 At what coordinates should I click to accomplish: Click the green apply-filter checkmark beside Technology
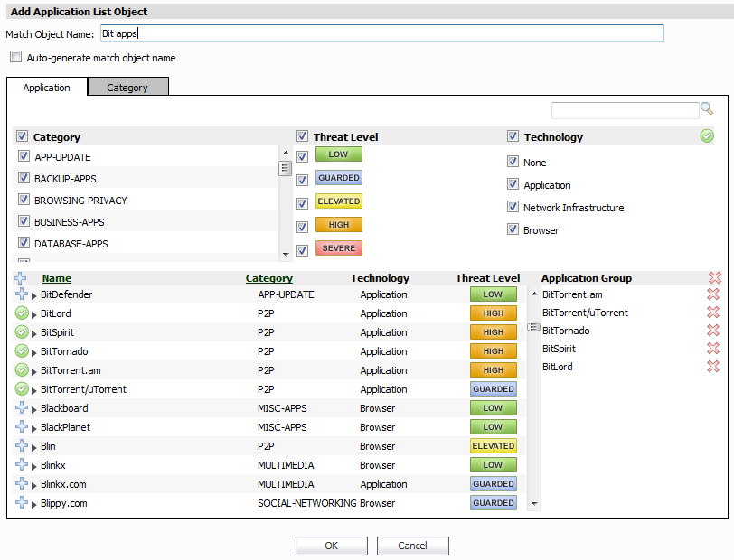tap(707, 136)
